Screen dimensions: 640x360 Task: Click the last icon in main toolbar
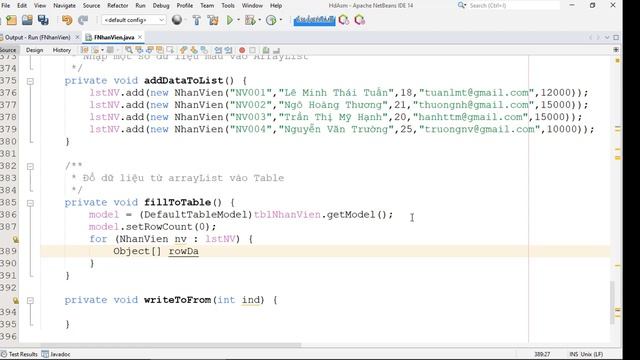click(360, 20)
